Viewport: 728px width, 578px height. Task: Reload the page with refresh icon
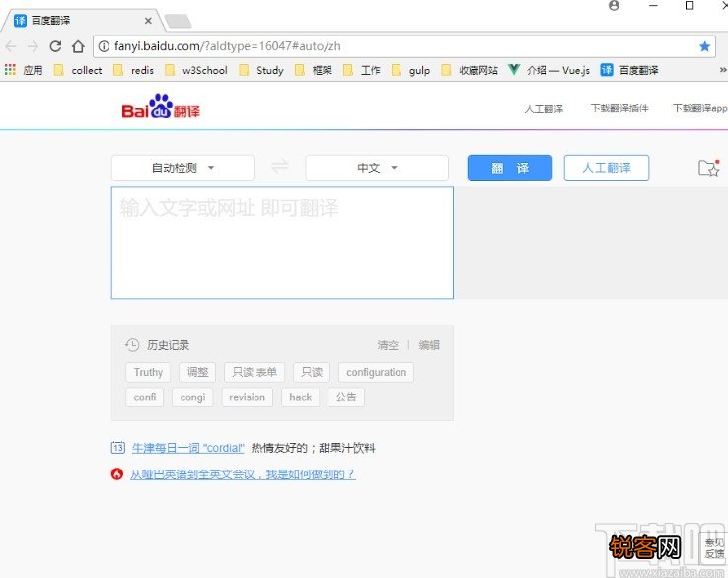pos(55,46)
